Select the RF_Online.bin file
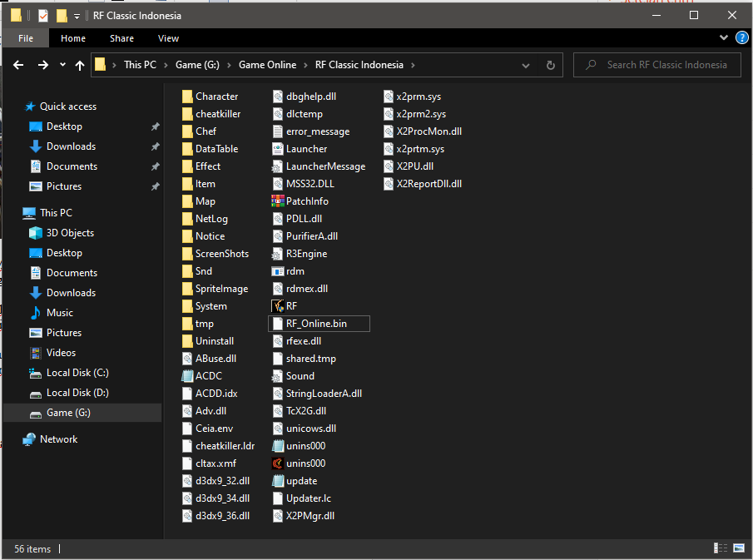753x560 pixels. [x=319, y=324]
